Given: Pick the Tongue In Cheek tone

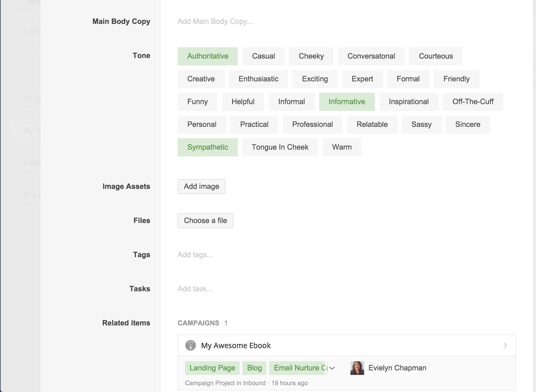Looking at the screenshot, I should tap(280, 147).
